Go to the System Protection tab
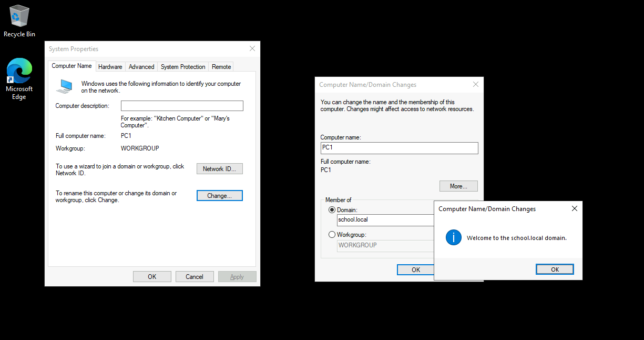 (183, 67)
